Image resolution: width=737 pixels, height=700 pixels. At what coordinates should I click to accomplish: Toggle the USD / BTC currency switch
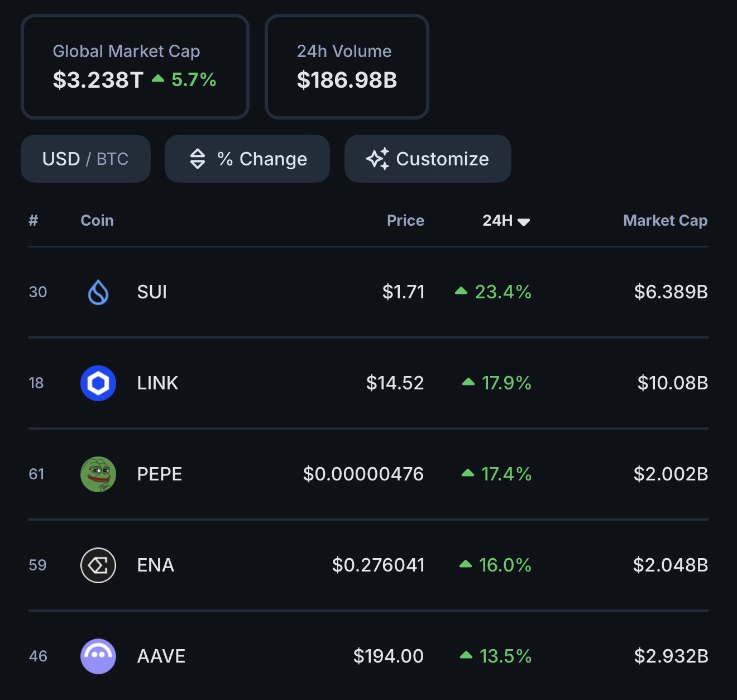[85, 159]
